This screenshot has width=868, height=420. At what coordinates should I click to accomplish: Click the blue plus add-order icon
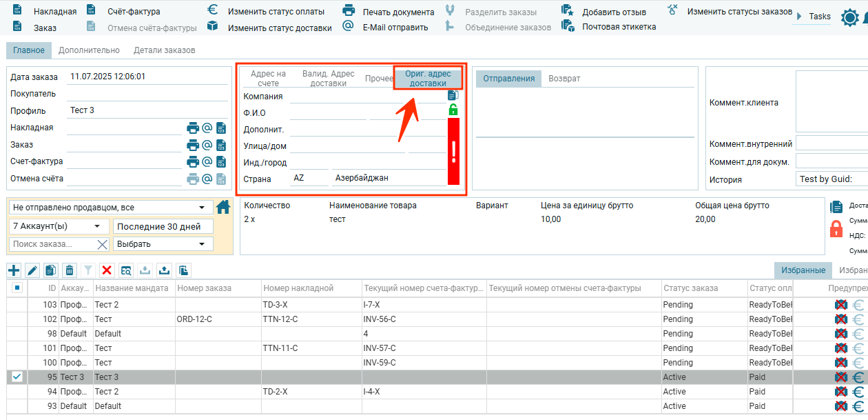[14, 270]
